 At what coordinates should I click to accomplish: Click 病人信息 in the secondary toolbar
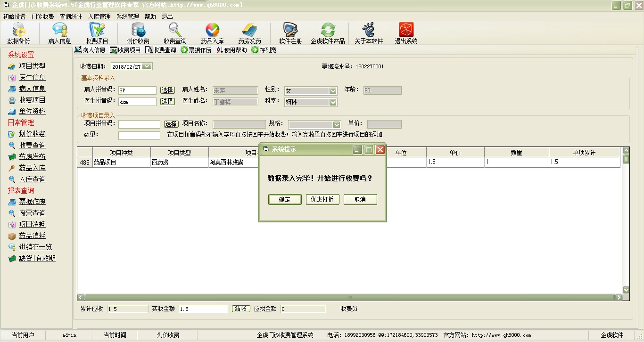point(90,50)
